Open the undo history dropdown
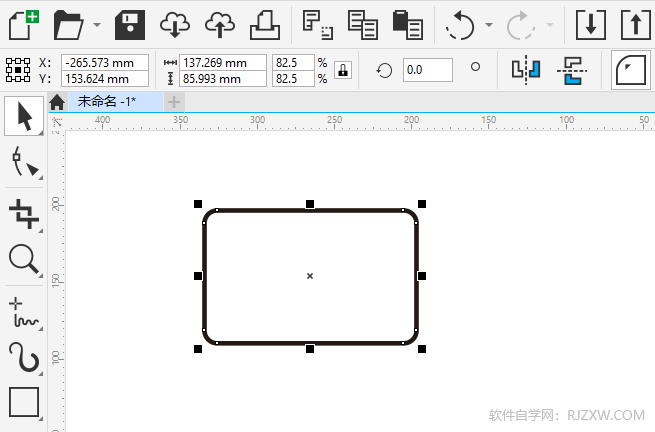This screenshot has height=432, width=655. 488,25
